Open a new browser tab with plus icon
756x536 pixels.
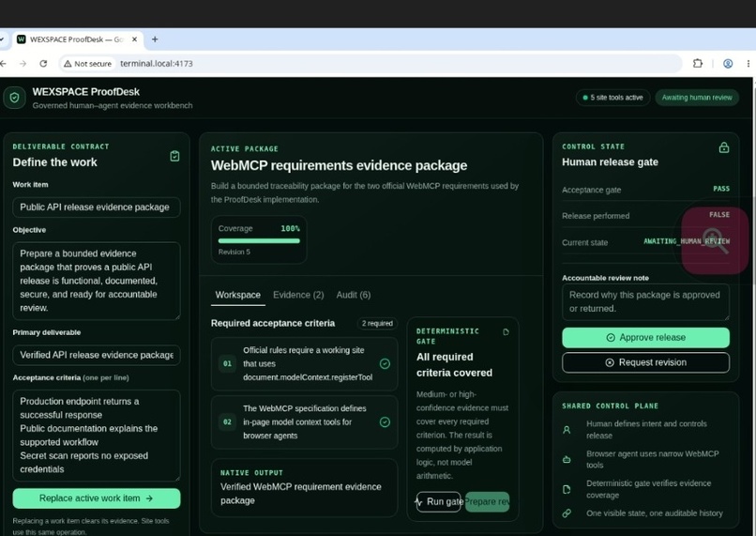click(155, 39)
